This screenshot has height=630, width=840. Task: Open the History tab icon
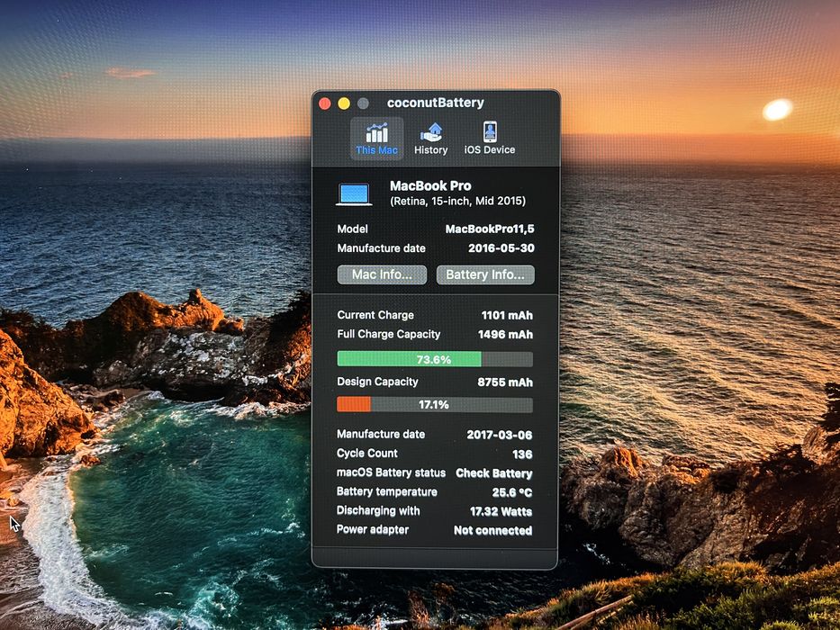pyautogui.click(x=430, y=131)
